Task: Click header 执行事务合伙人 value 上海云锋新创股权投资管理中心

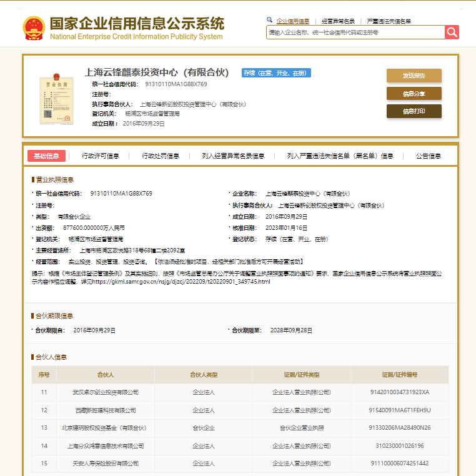Action: (192, 104)
